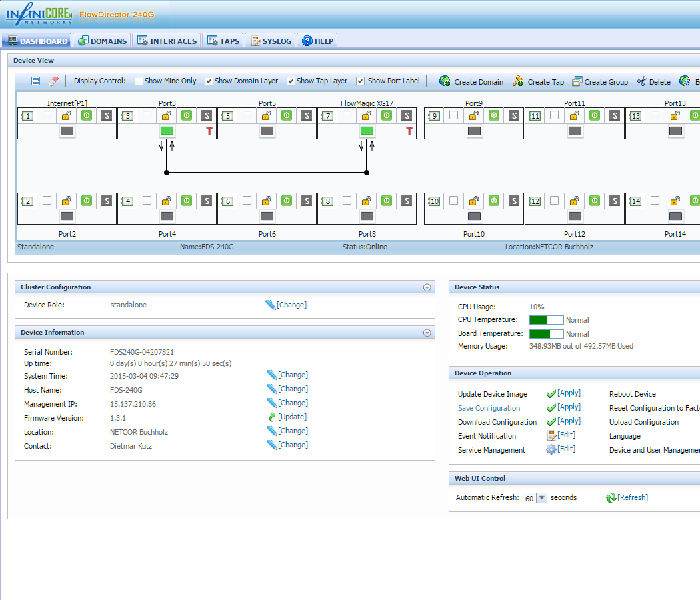Click the lock icon on port 1
Viewport: 700px width, 600px height.
click(x=67, y=115)
